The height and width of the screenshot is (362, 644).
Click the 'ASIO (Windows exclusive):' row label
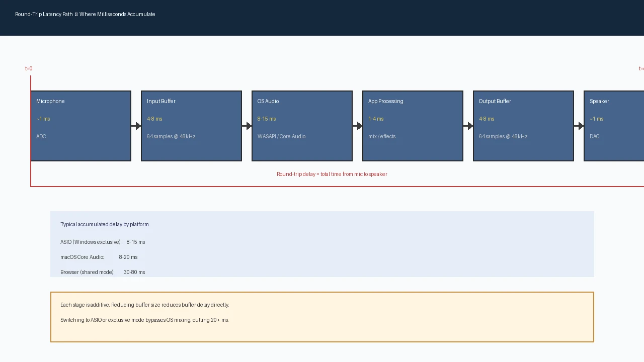tap(91, 242)
